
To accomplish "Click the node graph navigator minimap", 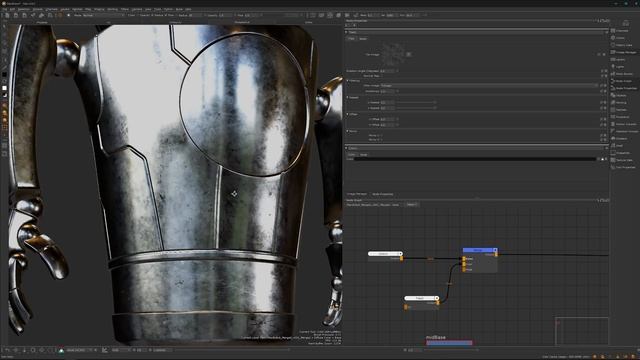I will point(581,331).
